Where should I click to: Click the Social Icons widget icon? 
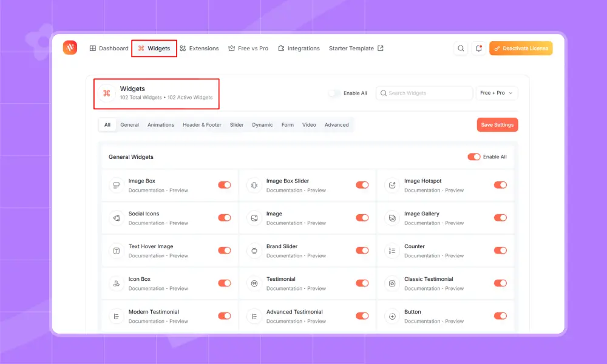point(116,218)
